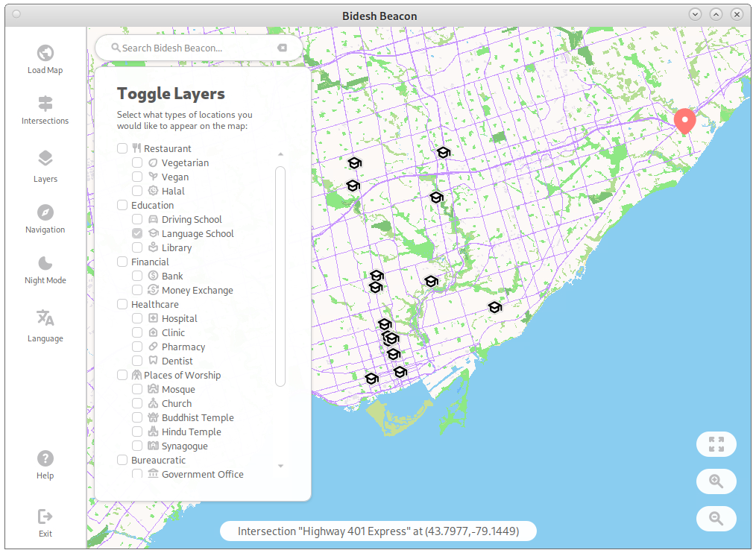Click the layers list scroll-down arrow
The height and width of the screenshot is (553, 756).
click(x=280, y=466)
